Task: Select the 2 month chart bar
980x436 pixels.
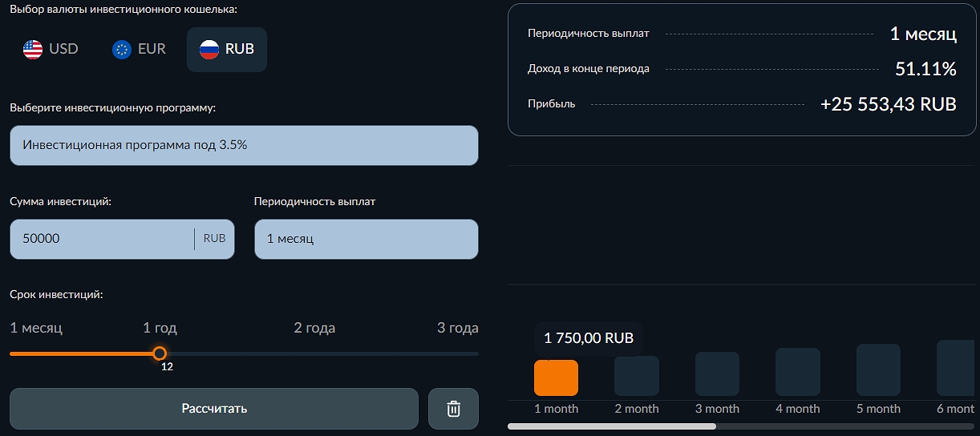Action: tap(636, 376)
